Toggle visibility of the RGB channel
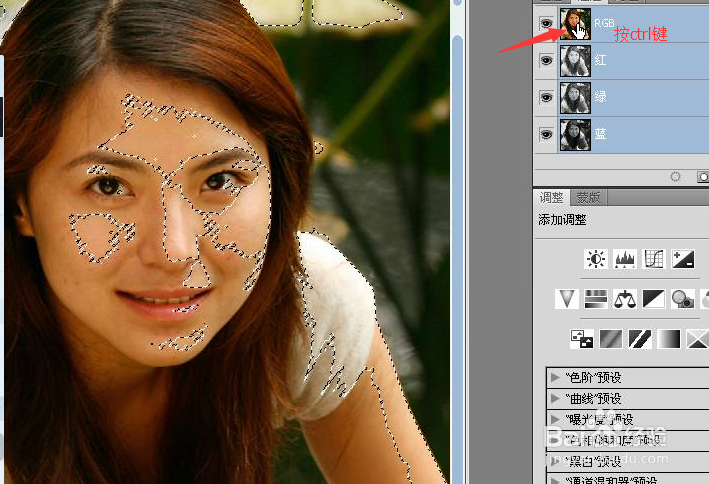Screen dimensions: 709x484 coord(546,23)
